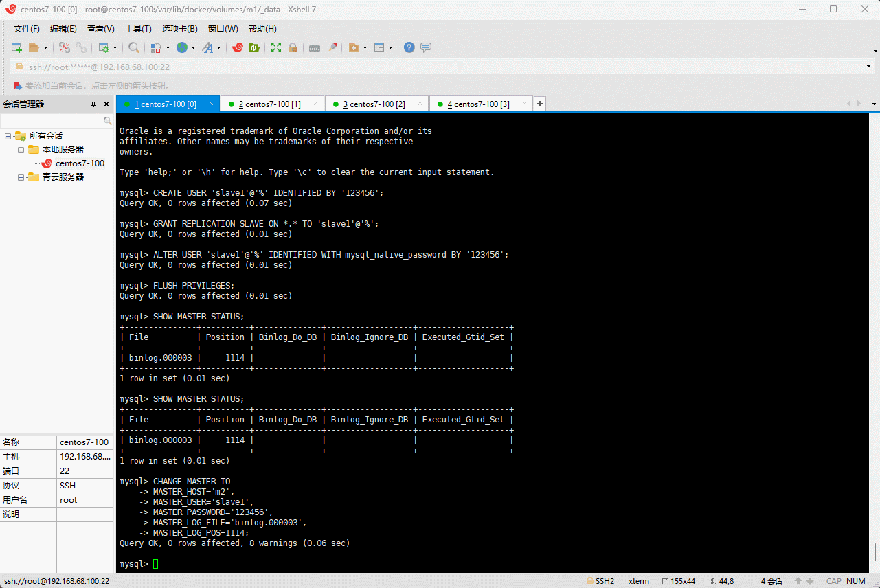Click the Find magnifier toolbar icon
The height and width of the screenshot is (588, 880).
click(134, 47)
